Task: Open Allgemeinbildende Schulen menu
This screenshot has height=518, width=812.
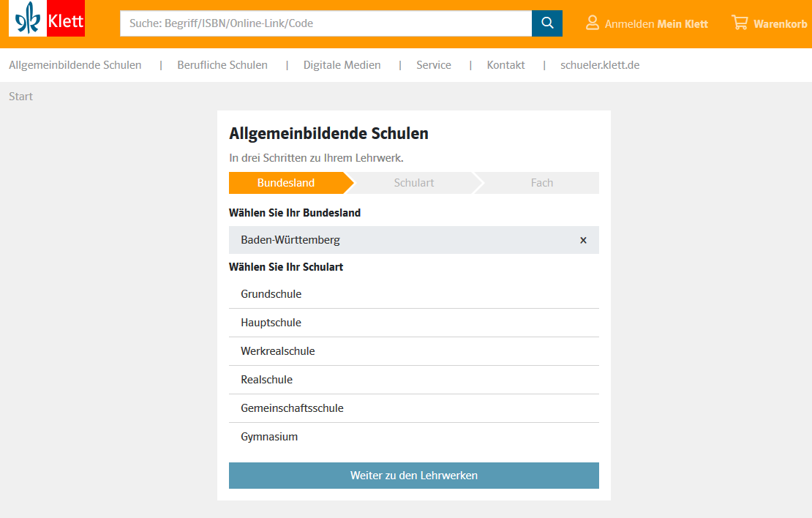Action: [x=75, y=65]
